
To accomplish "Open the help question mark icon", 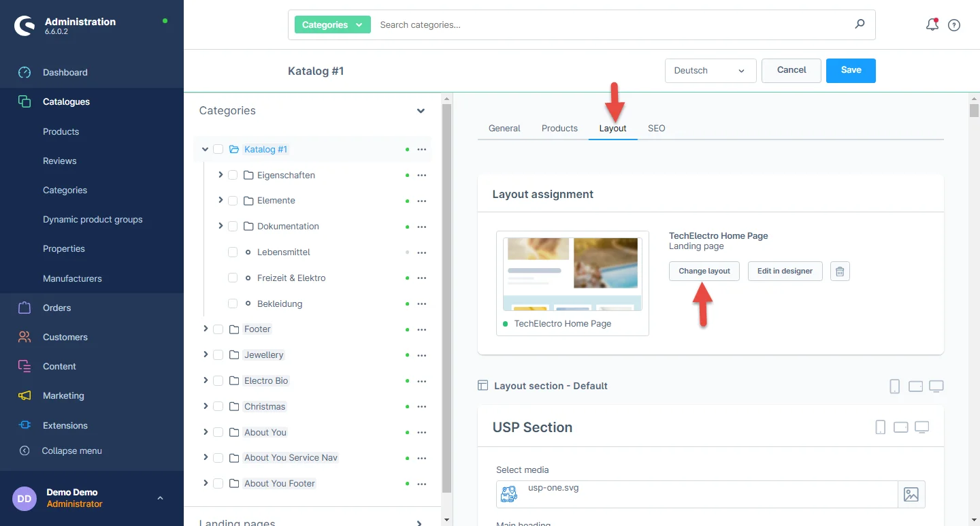I will pyautogui.click(x=954, y=25).
